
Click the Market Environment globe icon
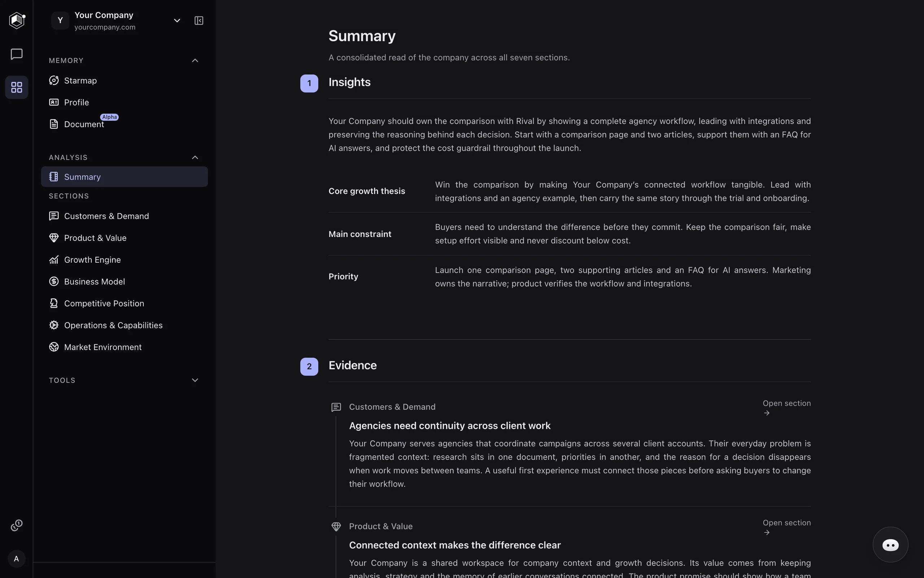point(54,347)
